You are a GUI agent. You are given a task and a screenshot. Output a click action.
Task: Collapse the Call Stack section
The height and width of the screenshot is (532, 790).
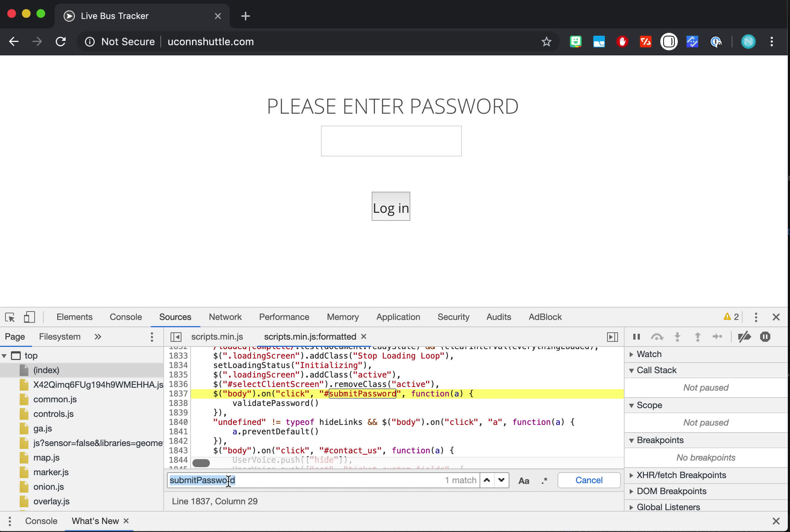[x=631, y=370]
